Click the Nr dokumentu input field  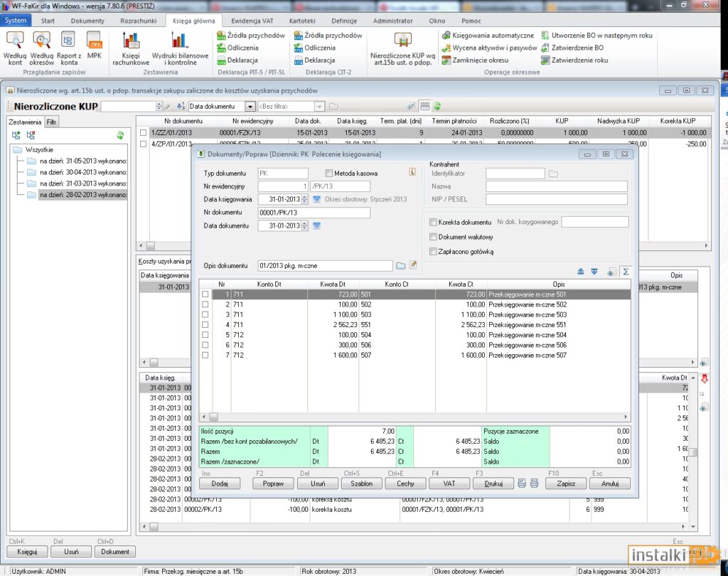click(314, 213)
